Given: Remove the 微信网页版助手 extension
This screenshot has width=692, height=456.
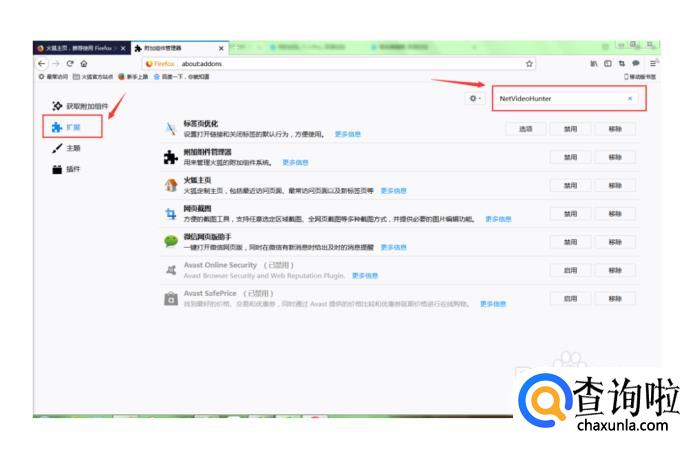Looking at the screenshot, I should coord(615,242).
